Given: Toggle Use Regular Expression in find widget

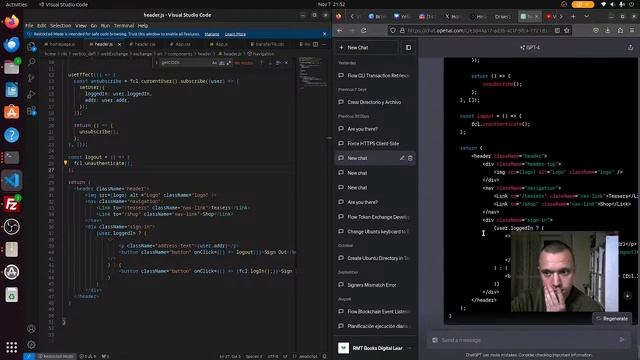Looking at the screenshot, I should pos(229,63).
